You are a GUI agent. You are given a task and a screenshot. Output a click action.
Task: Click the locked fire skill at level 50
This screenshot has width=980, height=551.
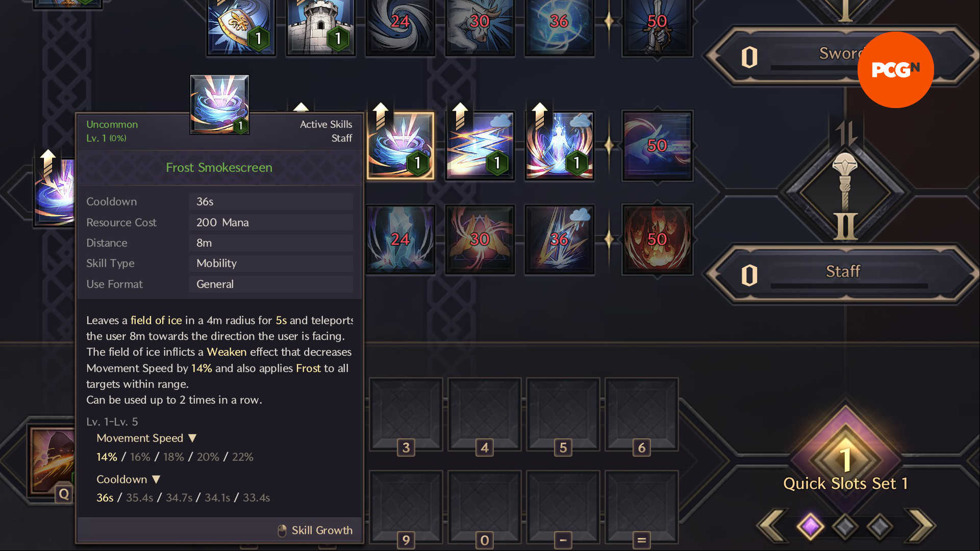coord(657,240)
